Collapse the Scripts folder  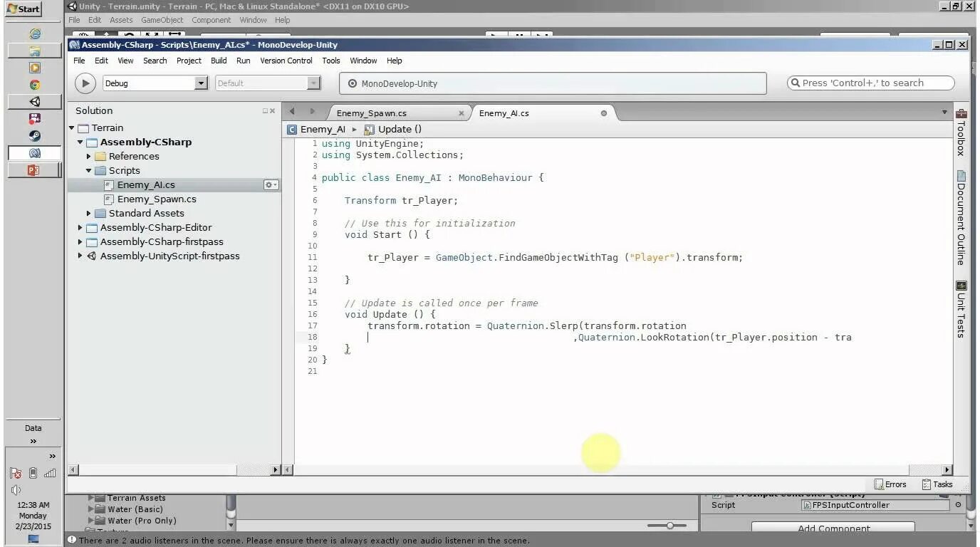(89, 171)
